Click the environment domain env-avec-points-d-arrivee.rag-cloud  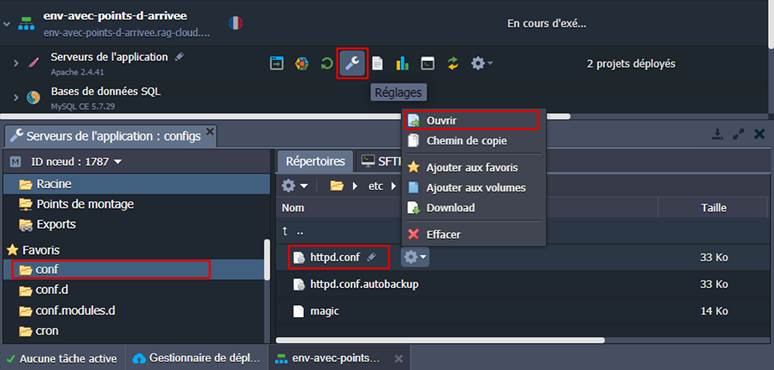pyautogui.click(x=127, y=33)
